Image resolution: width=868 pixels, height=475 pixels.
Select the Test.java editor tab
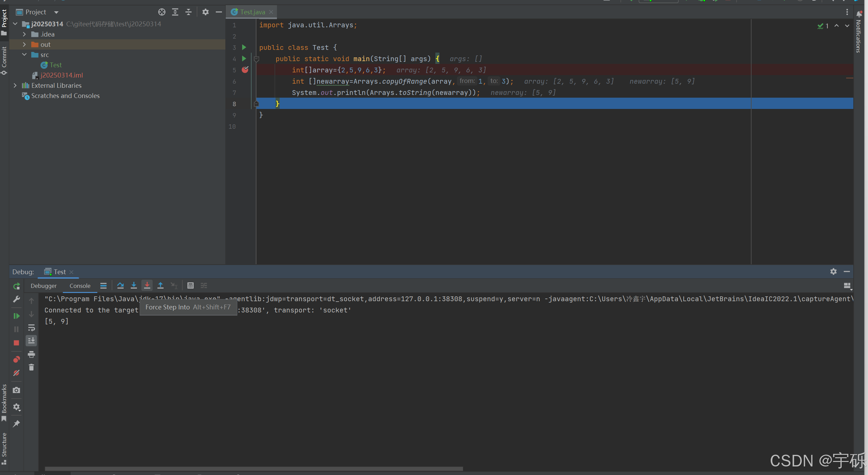click(x=252, y=12)
